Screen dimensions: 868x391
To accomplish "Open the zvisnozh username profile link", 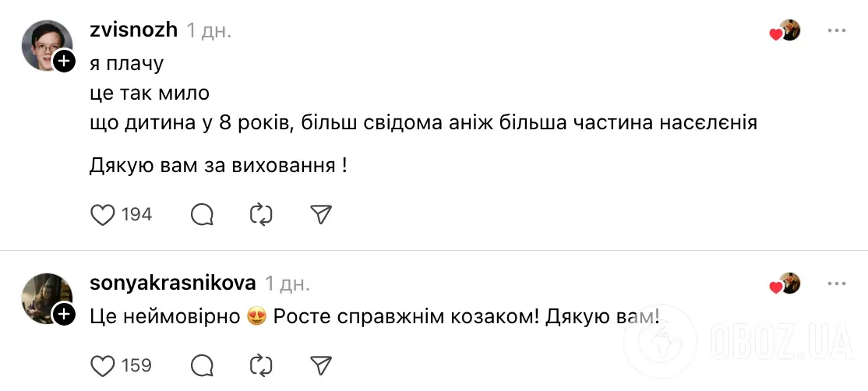I will [x=134, y=30].
